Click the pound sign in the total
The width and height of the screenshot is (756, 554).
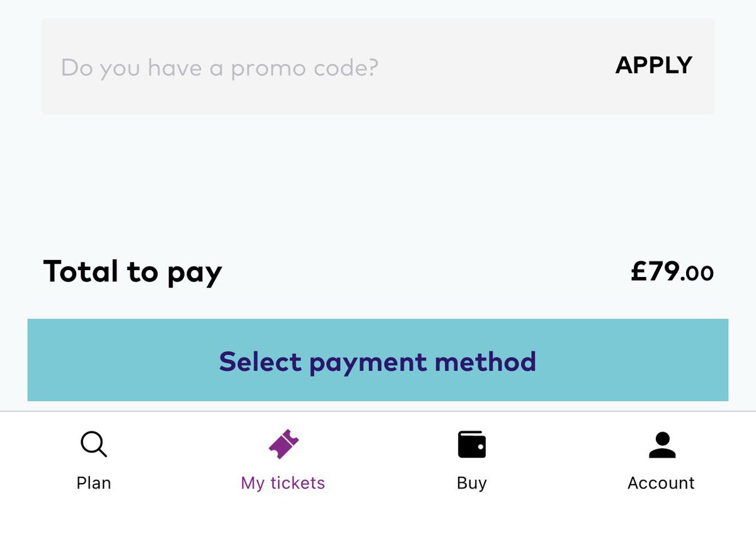pyautogui.click(x=639, y=272)
